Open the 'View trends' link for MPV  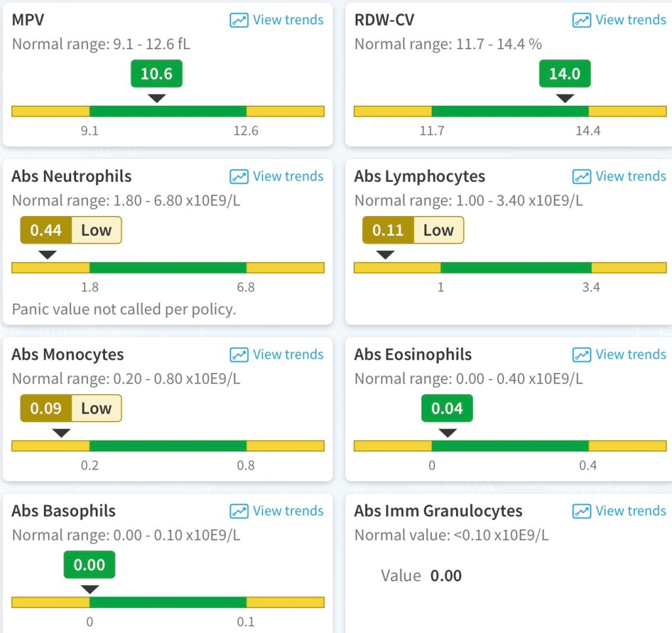pos(288,20)
